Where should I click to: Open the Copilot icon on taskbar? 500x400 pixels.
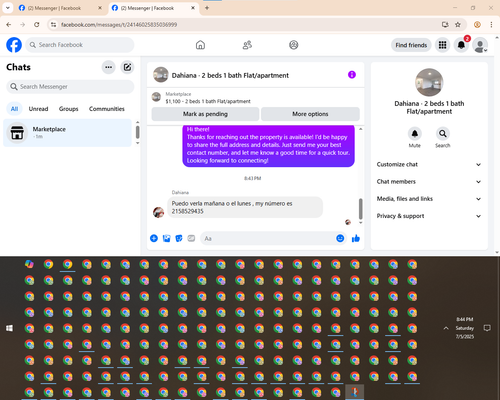[29, 264]
